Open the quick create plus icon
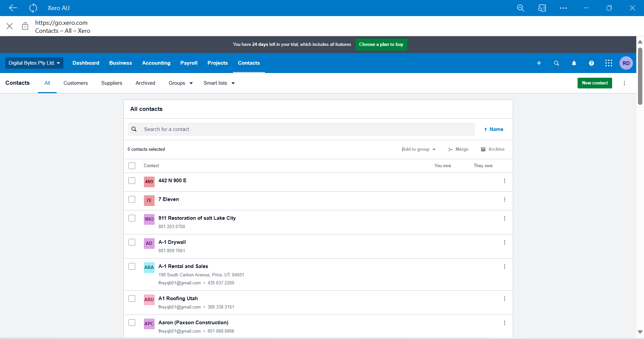This screenshot has height=339, width=644. (x=539, y=63)
